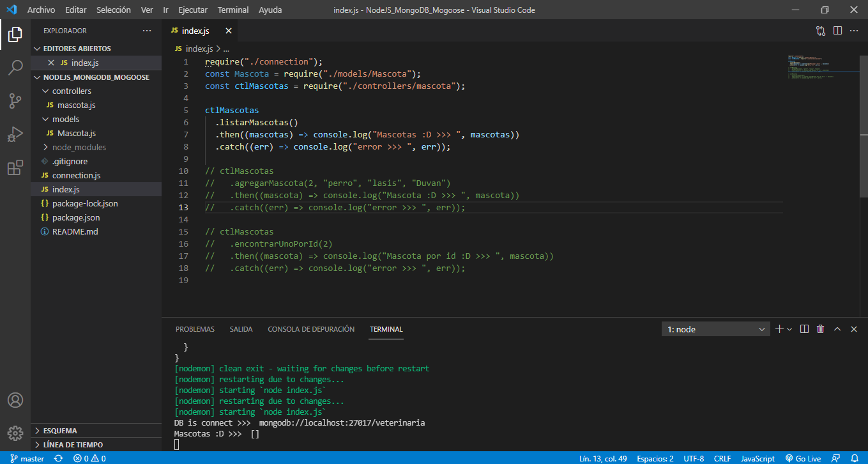Click the master branch in status bar
The height and width of the screenshot is (464, 868).
pyautogui.click(x=26, y=458)
